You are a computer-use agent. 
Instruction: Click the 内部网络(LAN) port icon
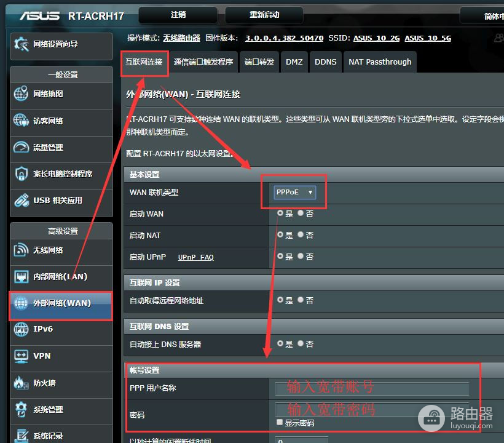tap(21, 276)
